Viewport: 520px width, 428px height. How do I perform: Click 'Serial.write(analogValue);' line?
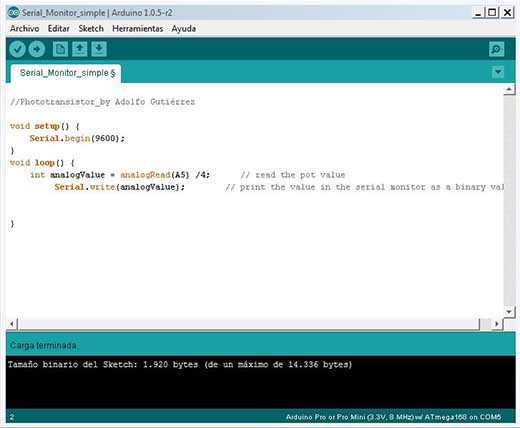120,187
